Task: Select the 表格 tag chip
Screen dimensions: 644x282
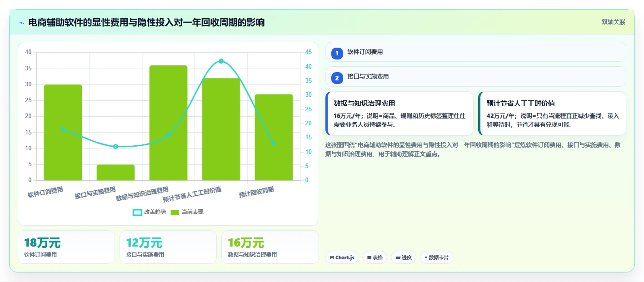Action: click(x=374, y=257)
